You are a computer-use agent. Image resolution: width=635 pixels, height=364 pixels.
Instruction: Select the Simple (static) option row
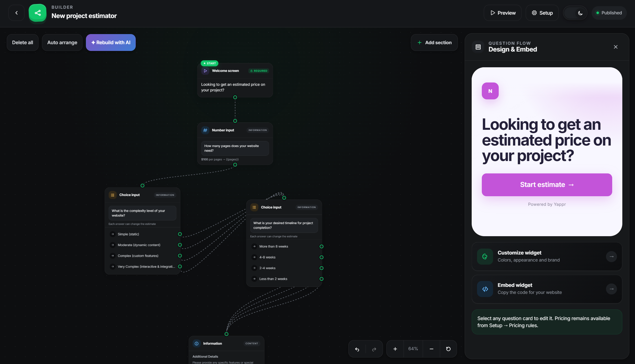[142, 234]
